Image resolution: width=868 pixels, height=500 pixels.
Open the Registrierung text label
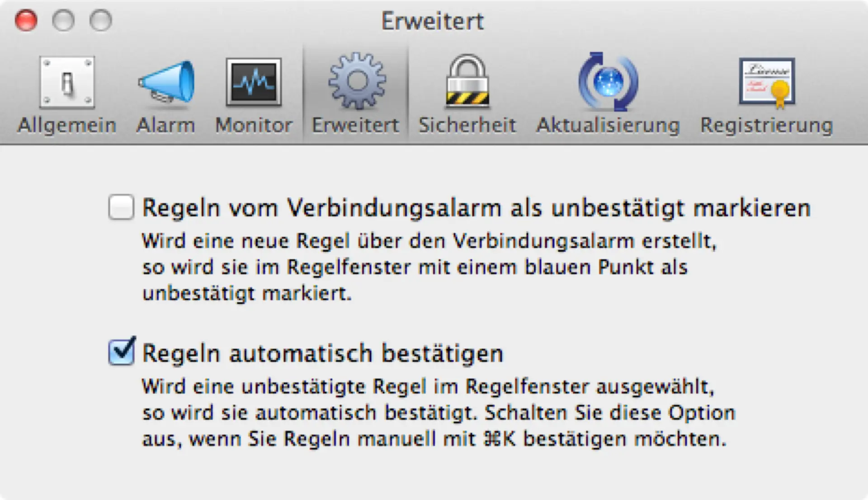pyautogui.click(x=767, y=126)
